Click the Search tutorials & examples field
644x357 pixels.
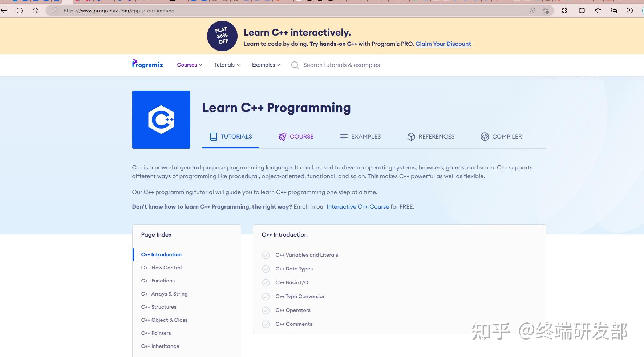tap(341, 65)
